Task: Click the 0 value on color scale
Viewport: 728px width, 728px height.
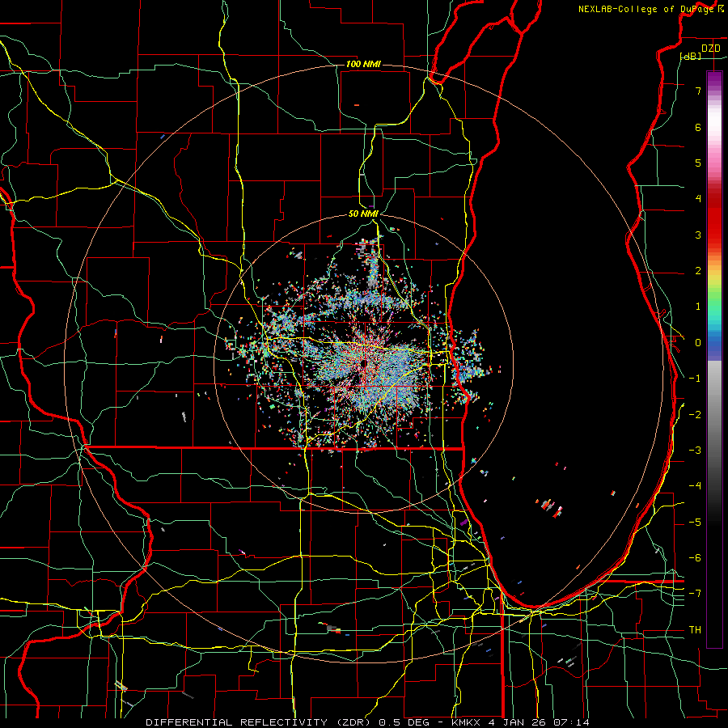Action: [x=698, y=343]
